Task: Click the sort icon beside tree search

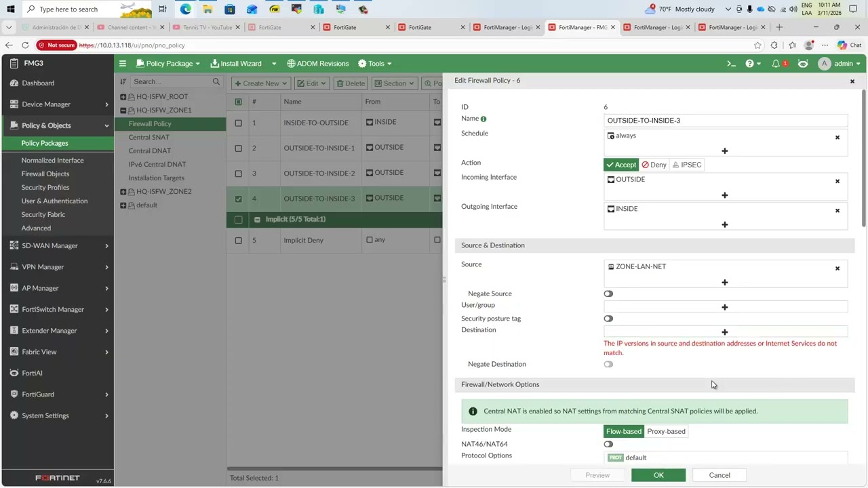Action: [123, 82]
